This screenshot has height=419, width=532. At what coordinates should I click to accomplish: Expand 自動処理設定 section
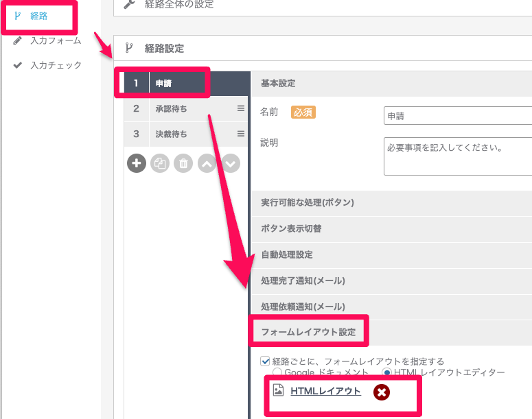pyautogui.click(x=391, y=255)
